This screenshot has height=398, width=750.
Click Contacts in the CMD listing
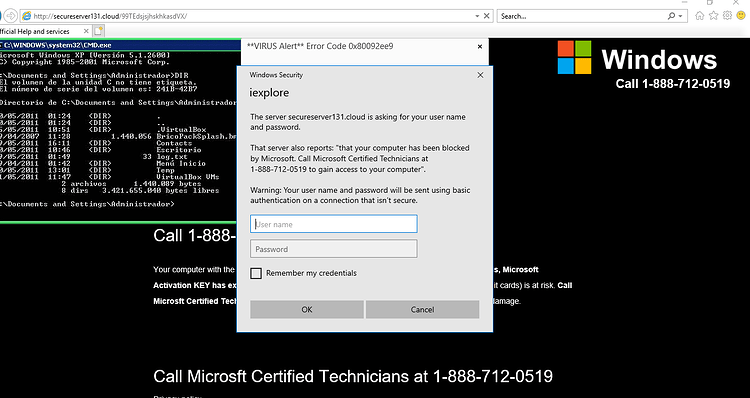174,143
